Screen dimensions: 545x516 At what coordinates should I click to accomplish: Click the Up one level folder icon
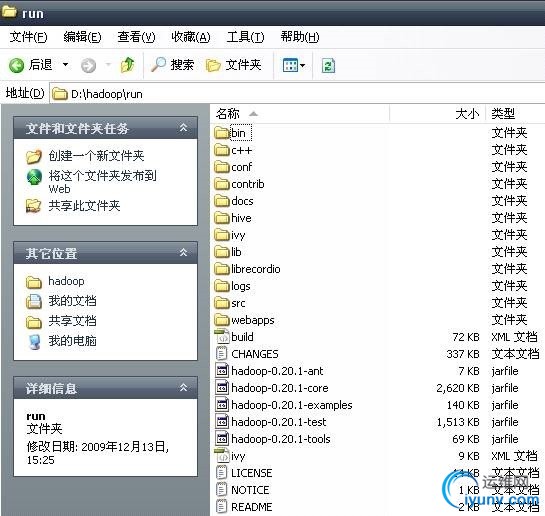pyautogui.click(x=127, y=65)
